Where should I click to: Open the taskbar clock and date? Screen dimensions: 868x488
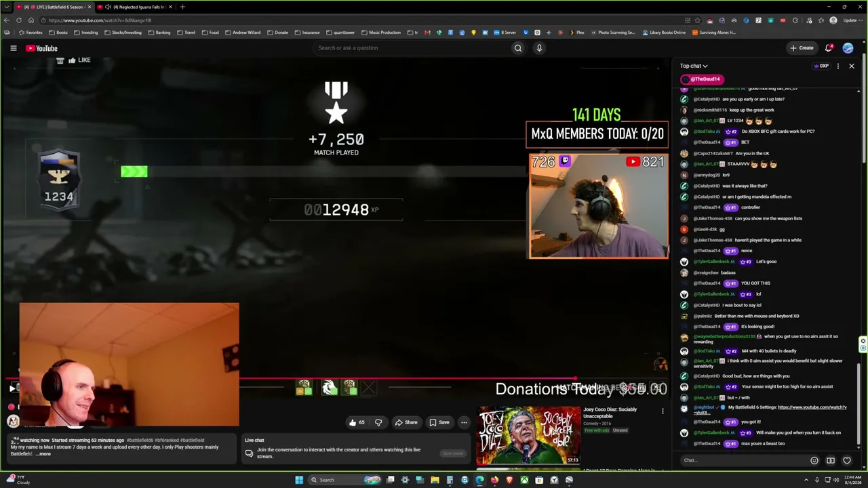tap(852, 480)
